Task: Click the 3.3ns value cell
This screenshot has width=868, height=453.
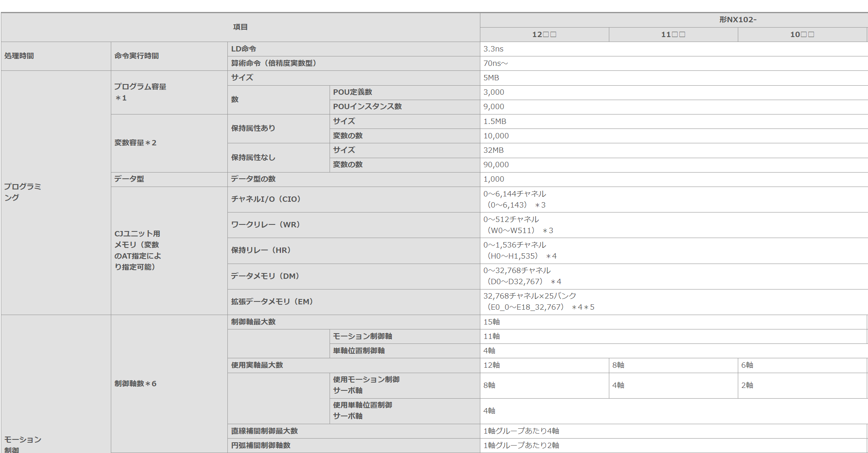Action: coord(493,49)
